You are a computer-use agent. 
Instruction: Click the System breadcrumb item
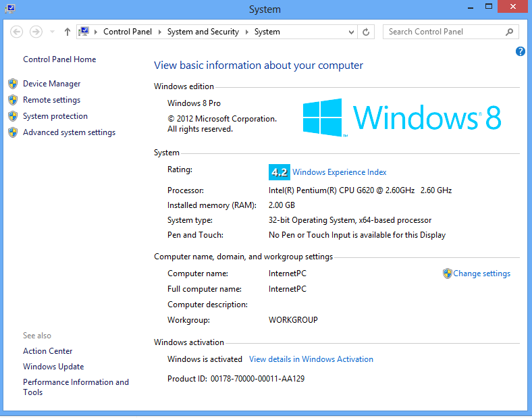coord(267,32)
